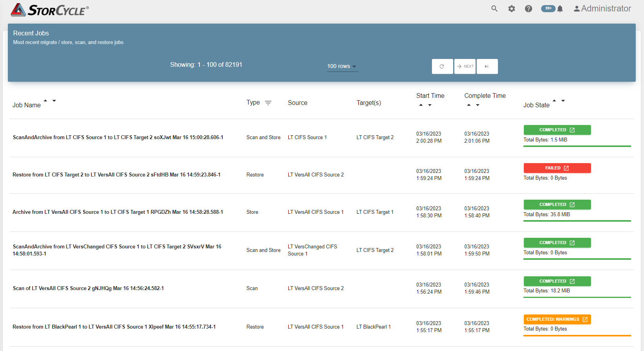
Task: Click the Scan type cell for gNJHQg job
Action: tap(252, 288)
